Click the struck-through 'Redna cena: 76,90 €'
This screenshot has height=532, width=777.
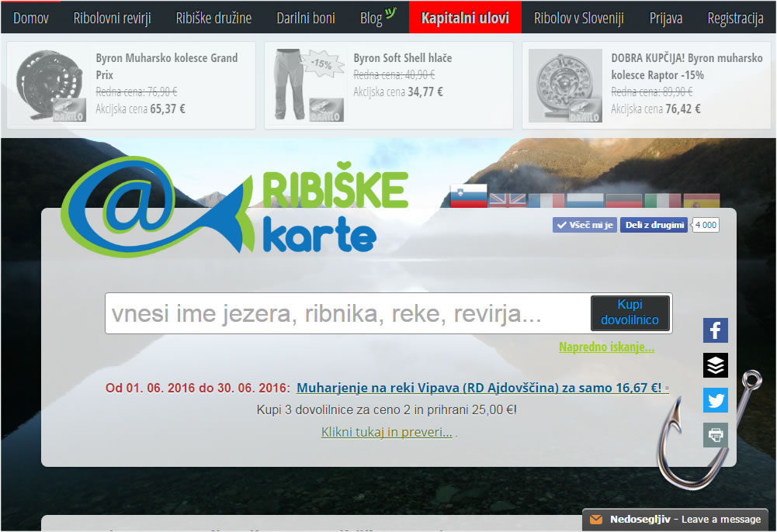[x=137, y=92]
